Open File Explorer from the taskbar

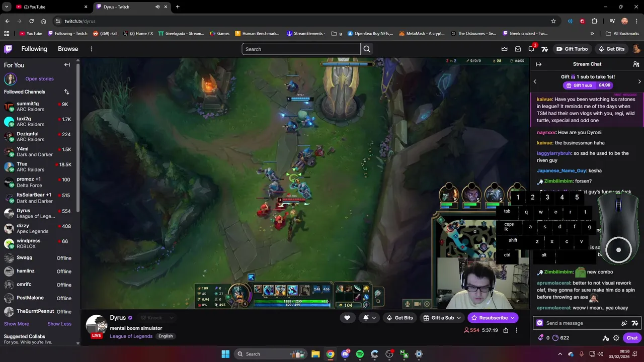pos(315,354)
